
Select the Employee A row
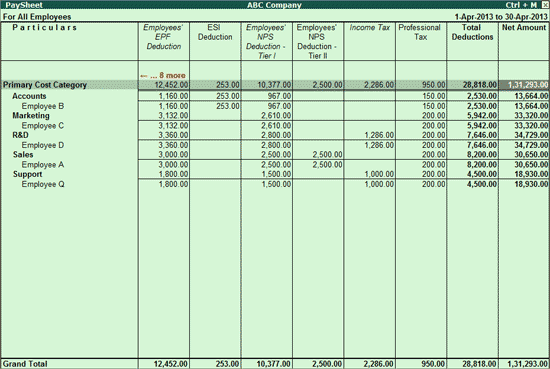click(x=275, y=165)
